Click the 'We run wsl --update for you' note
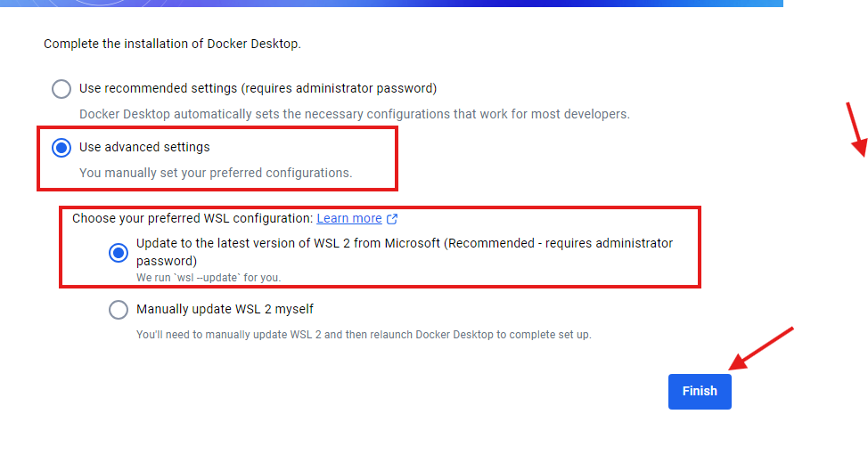This screenshot has width=868, height=471. click(209, 278)
